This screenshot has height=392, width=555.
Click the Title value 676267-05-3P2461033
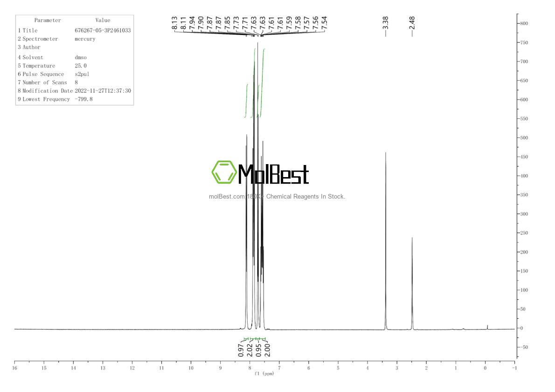point(103,31)
